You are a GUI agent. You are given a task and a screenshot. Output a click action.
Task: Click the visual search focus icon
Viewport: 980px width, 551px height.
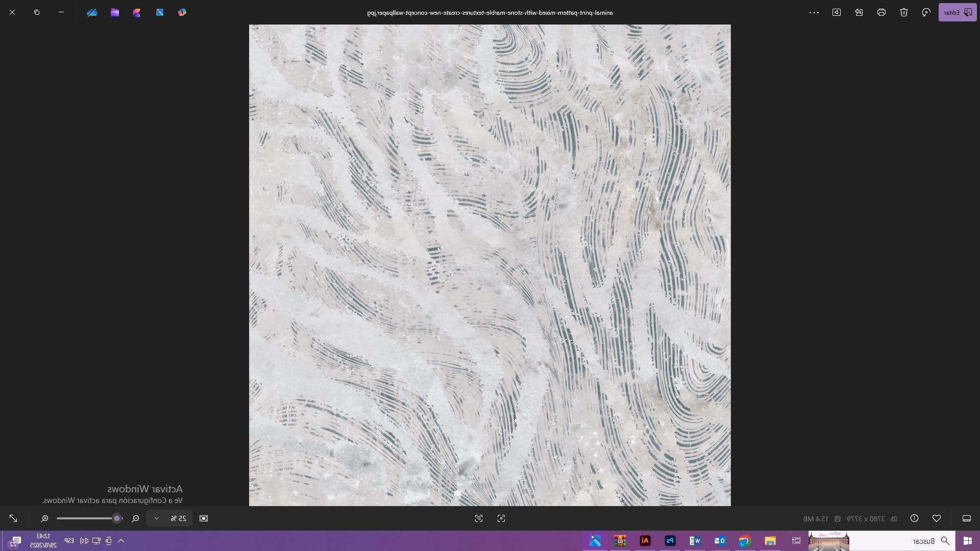click(501, 518)
